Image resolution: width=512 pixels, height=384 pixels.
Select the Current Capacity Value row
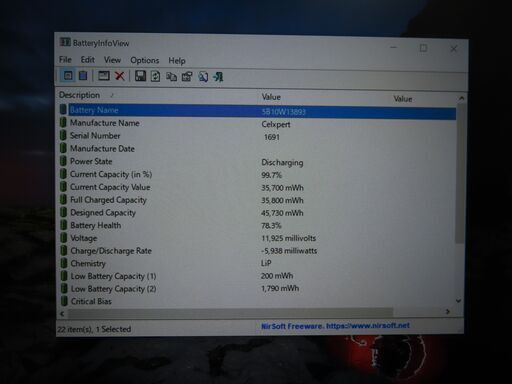point(257,187)
